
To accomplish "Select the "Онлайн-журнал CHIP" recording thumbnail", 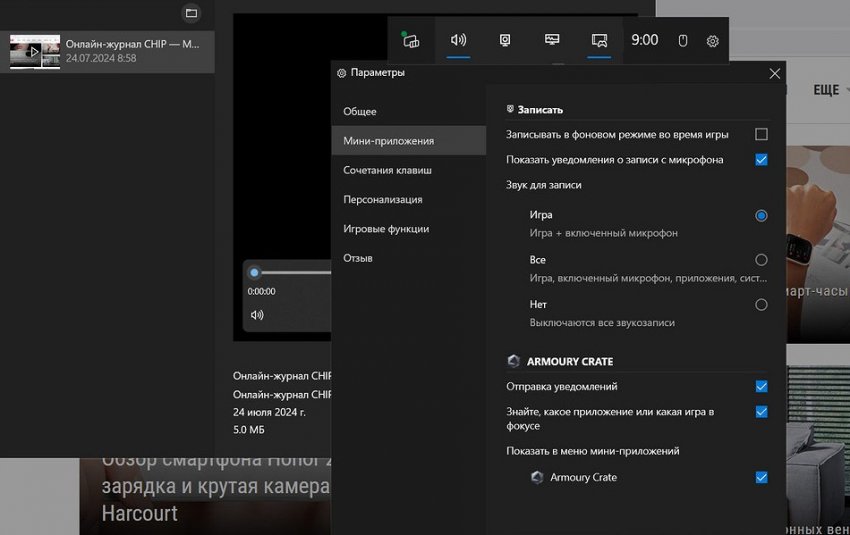I will (x=35, y=51).
